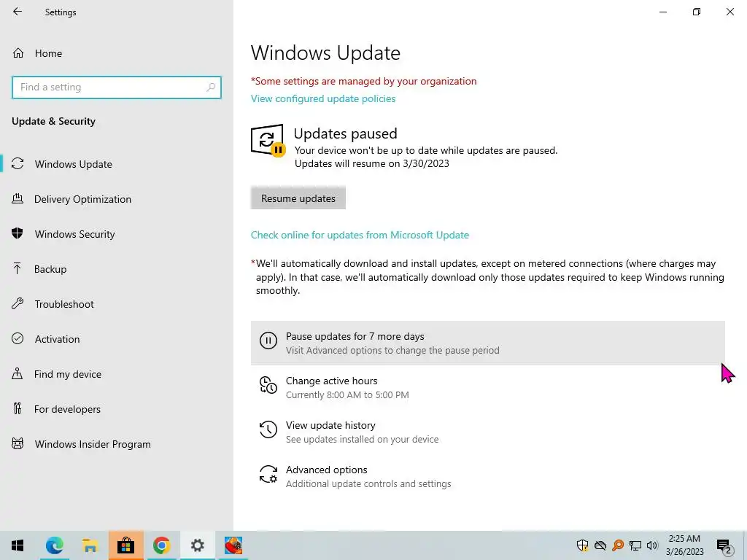Click the gear-sync icon for Advanced options

click(268, 474)
